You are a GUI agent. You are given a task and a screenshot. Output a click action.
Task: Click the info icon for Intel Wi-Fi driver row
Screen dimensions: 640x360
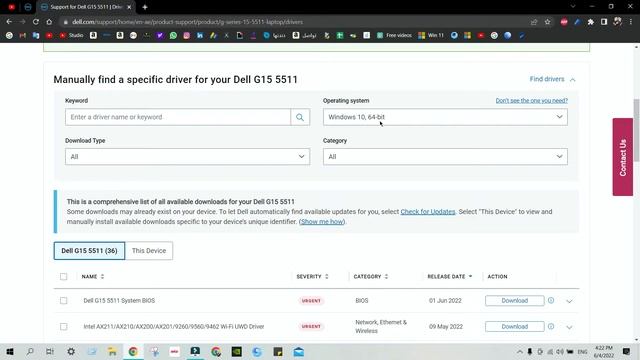click(551, 327)
